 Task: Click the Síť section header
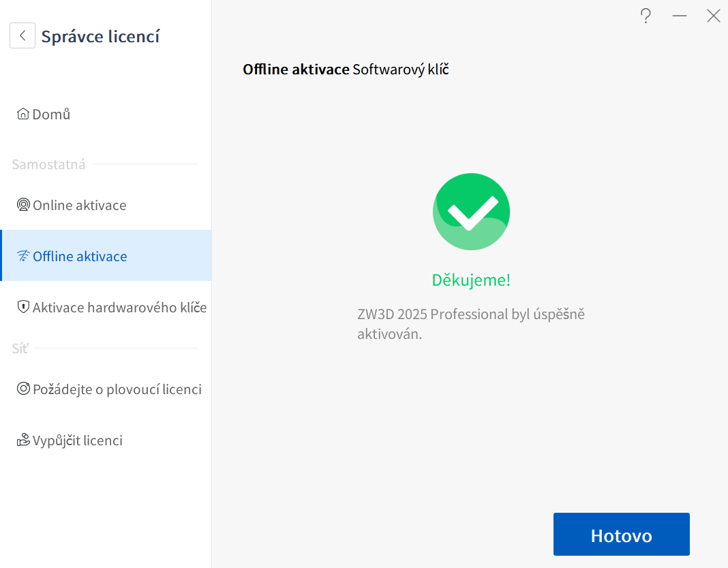(x=19, y=348)
